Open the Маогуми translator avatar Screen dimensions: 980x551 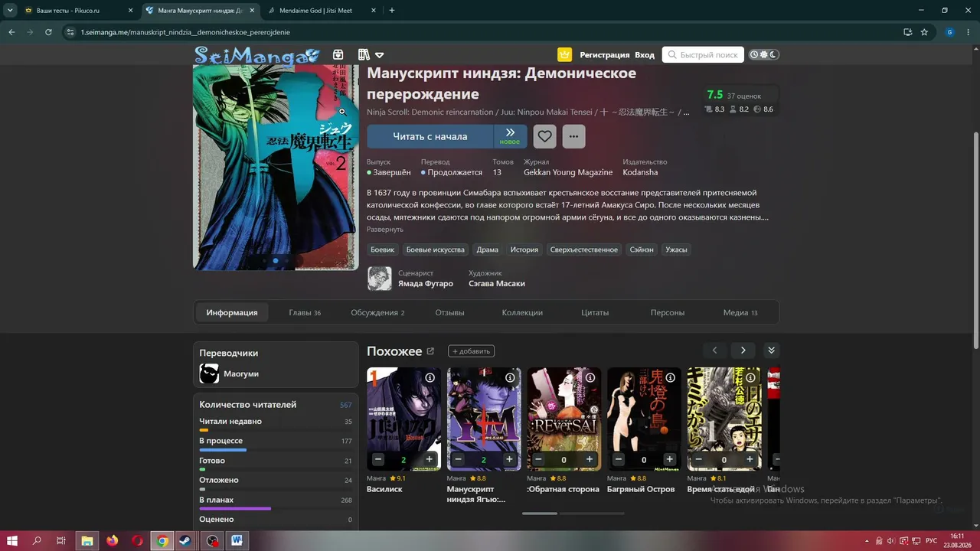(209, 373)
